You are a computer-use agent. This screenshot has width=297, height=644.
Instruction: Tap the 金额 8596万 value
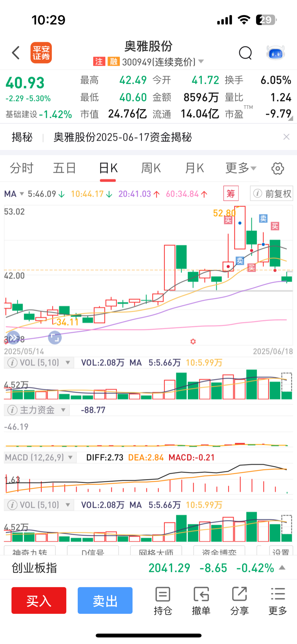tap(201, 97)
